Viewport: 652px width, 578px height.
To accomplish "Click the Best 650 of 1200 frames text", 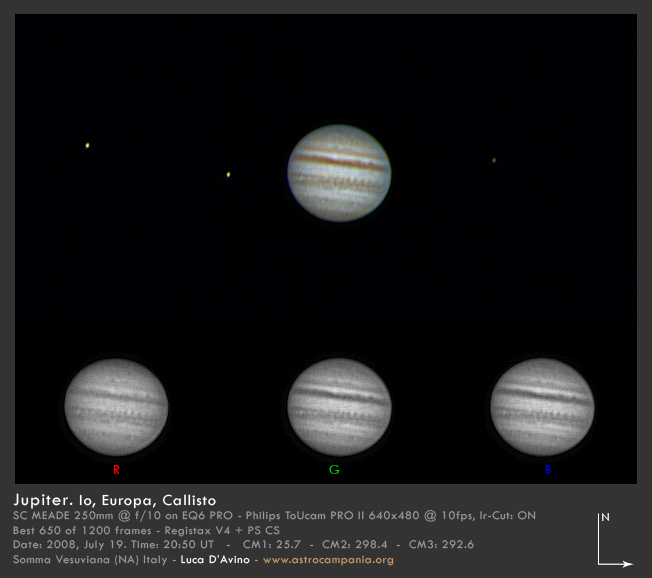I will [82, 531].
